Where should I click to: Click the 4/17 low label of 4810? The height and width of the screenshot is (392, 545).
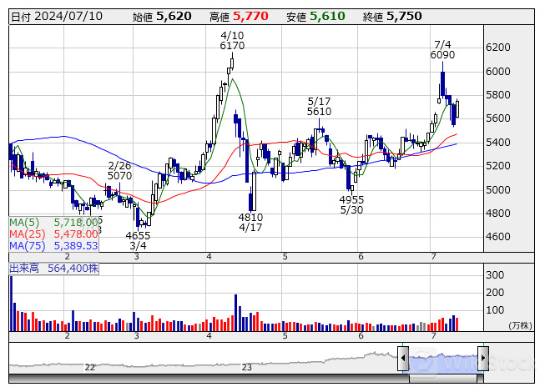click(x=250, y=222)
